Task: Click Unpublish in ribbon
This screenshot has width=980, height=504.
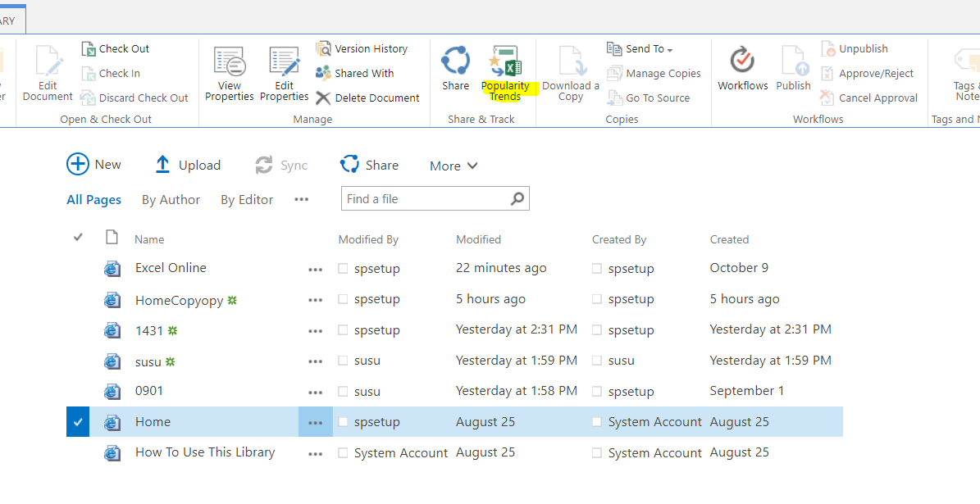Action: (x=855, y=48)
